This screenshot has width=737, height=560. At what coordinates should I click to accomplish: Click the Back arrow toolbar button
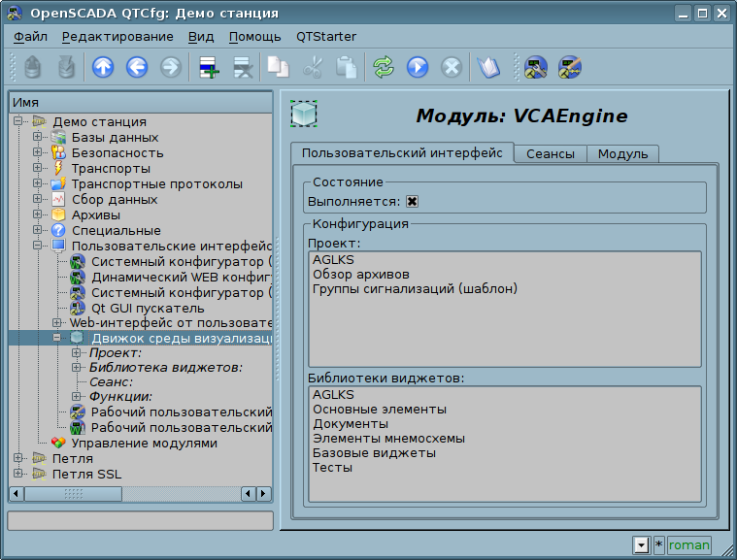coord(137,67)
